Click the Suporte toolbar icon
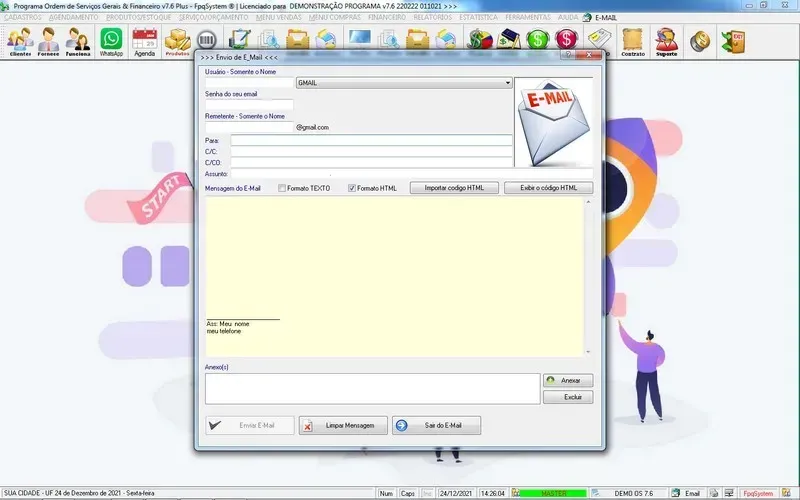 pyautogui.click(x=666, y=42)
